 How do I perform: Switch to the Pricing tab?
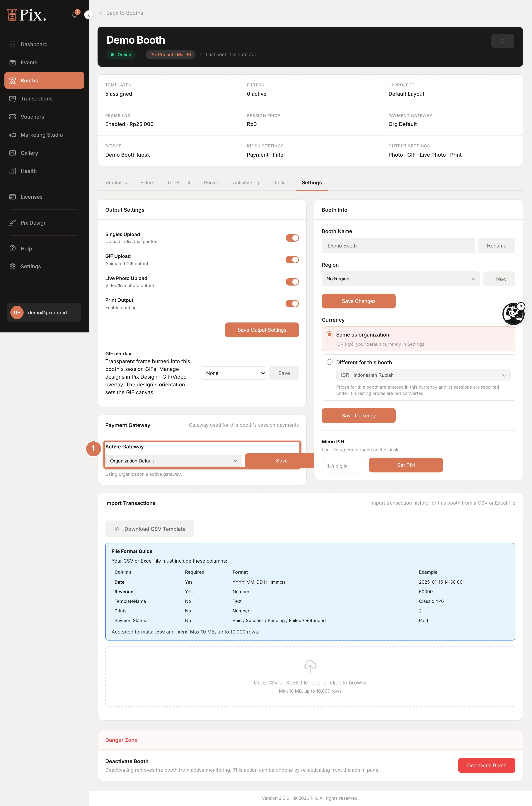point(211,182)
